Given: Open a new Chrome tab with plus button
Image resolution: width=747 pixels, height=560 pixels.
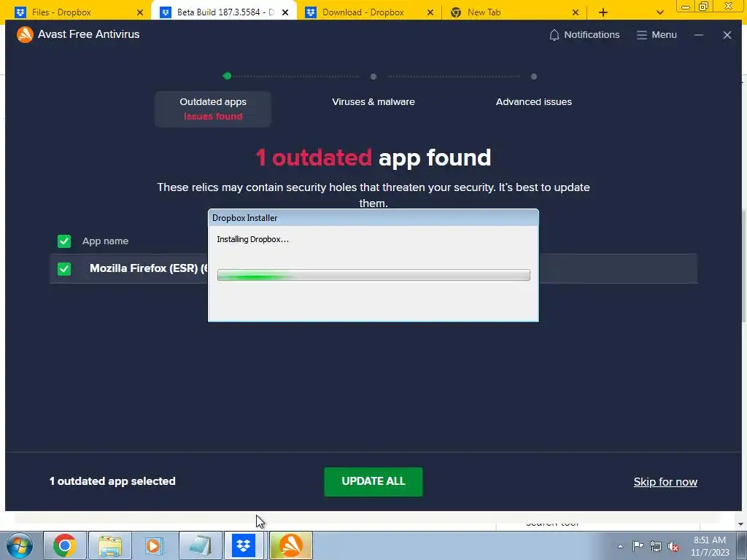Looking at the screenshot, I should click(603, 12).
